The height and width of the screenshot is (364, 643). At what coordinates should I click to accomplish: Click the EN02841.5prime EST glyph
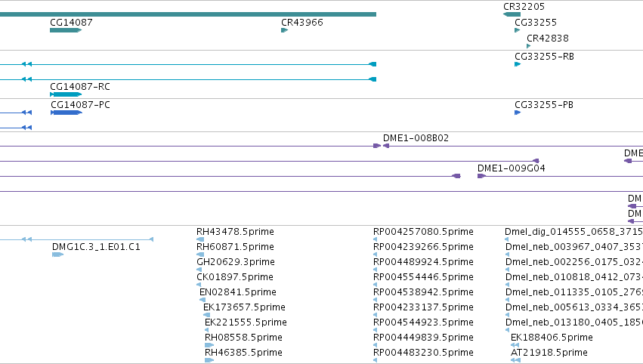(x=202, y=300)
